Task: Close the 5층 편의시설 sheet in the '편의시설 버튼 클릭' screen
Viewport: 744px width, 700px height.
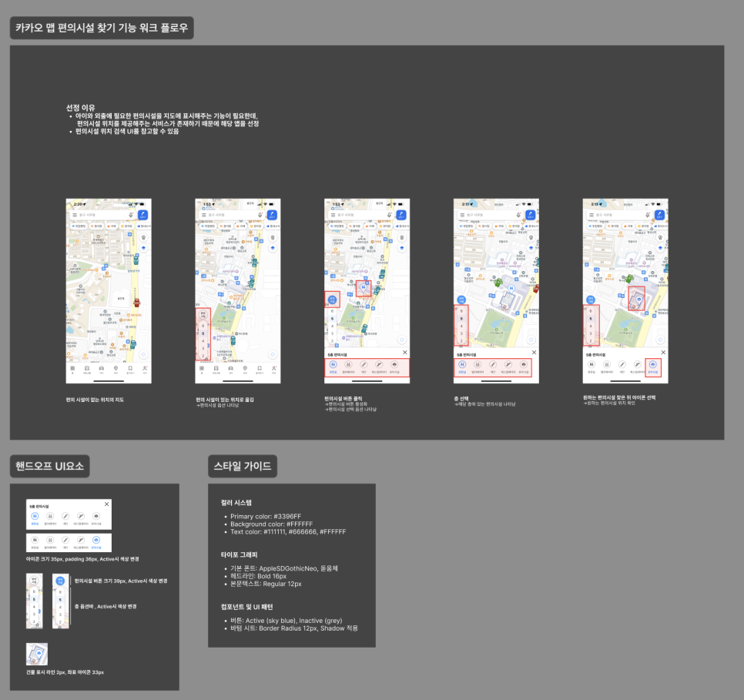Action: click(x=405, y=352)
